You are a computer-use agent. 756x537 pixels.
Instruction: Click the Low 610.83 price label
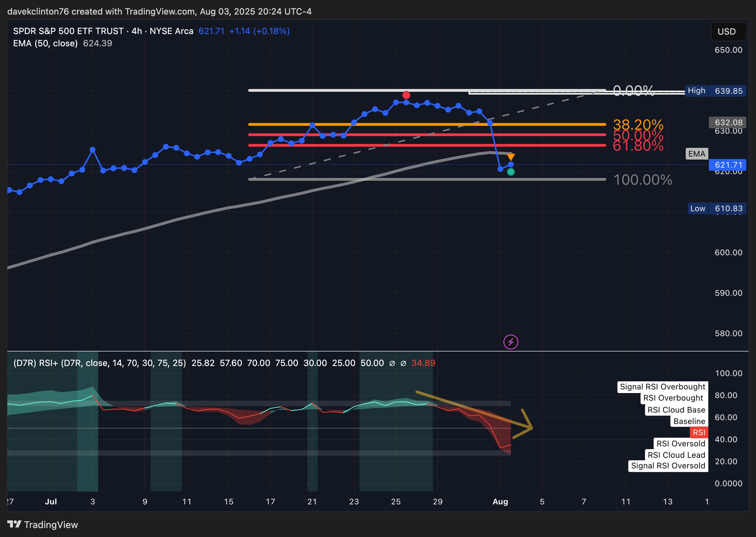click(717, 208)
